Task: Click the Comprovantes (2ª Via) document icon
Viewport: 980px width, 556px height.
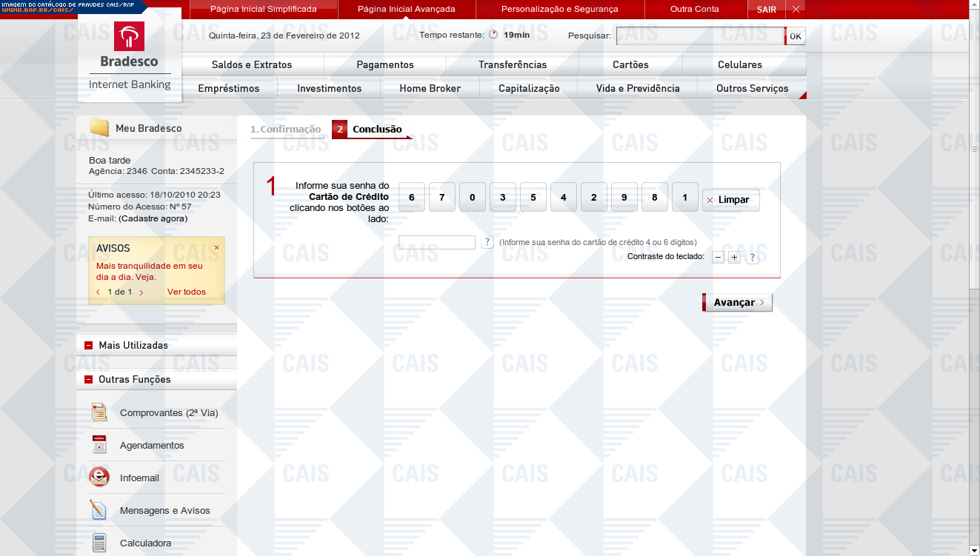Action: (x=99, y=412)
